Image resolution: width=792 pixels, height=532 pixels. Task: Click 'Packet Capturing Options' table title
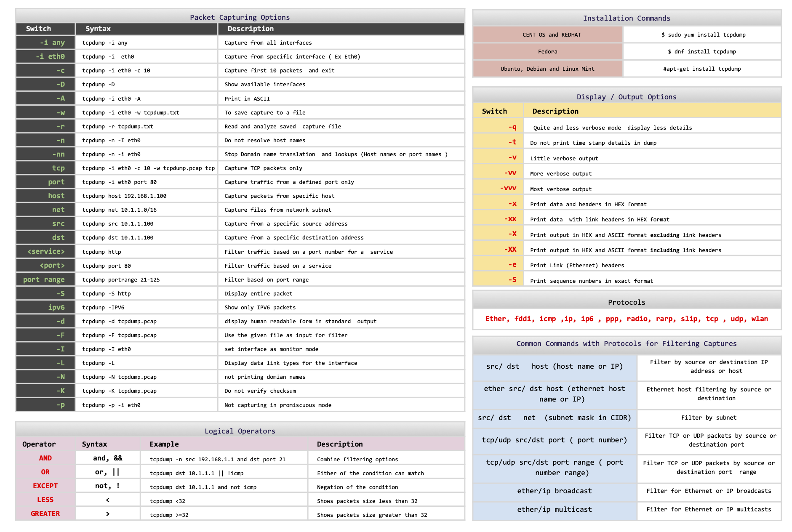click(240, 17)
